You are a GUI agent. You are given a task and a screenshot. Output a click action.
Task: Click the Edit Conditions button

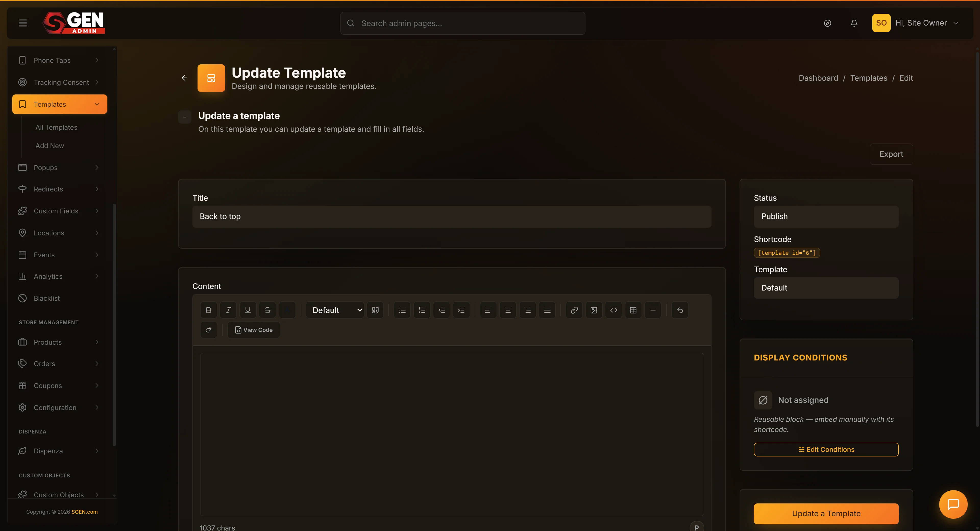(x=826, y=450)
